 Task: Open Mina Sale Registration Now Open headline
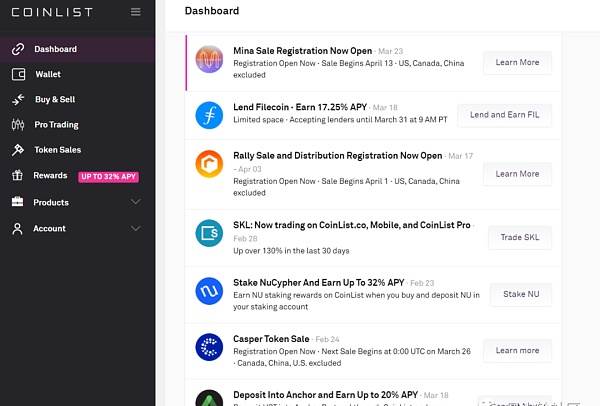(303, 51)
